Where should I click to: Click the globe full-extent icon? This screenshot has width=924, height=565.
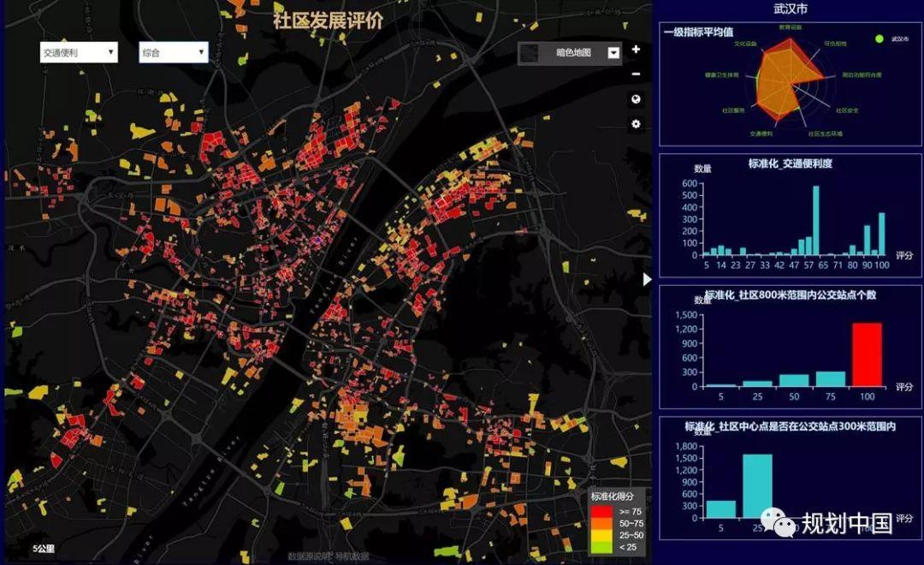click(636, 99)
